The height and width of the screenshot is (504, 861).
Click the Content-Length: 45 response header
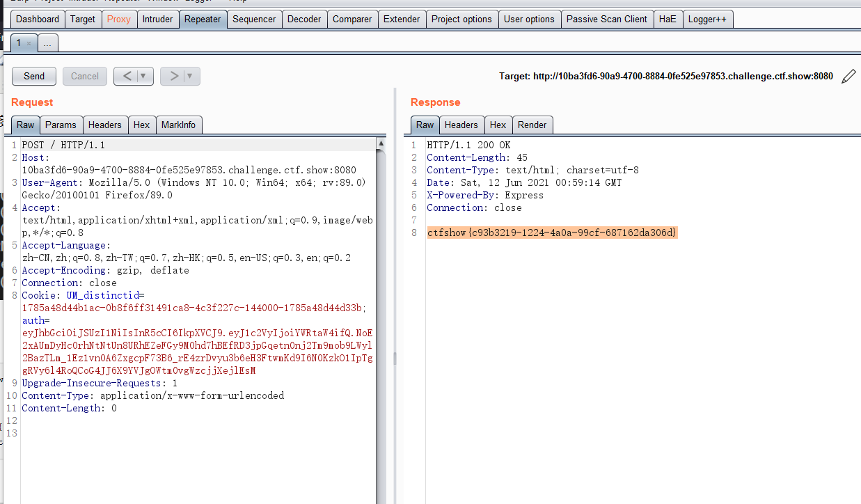pyautogui.click(x=477, y=157)
